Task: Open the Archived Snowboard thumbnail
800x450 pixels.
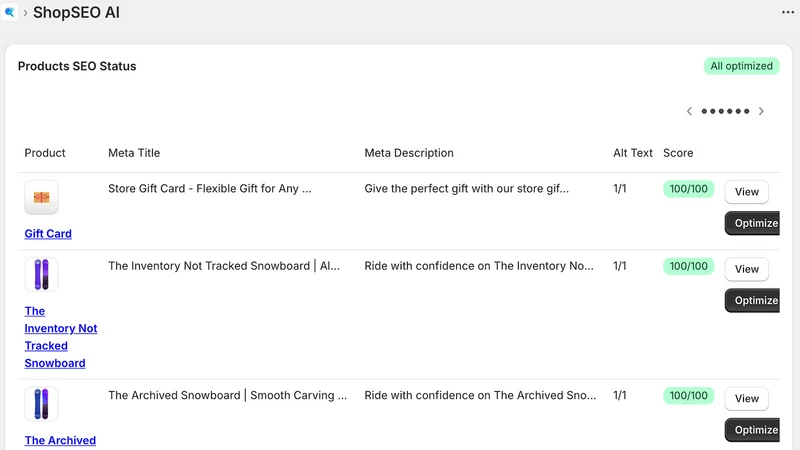Action: (x=41, y=404)
